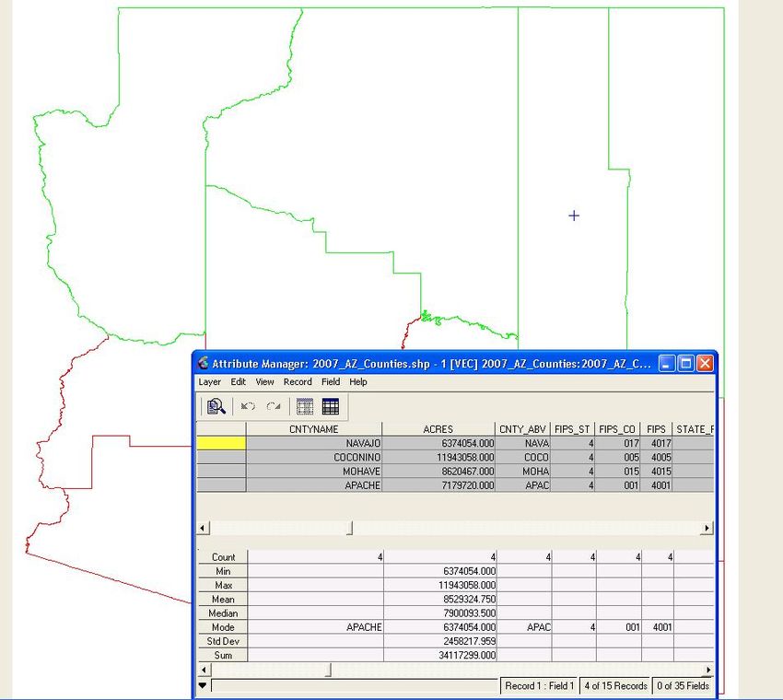
Task: Click the Max statistics row label
Action: point(223,585)
